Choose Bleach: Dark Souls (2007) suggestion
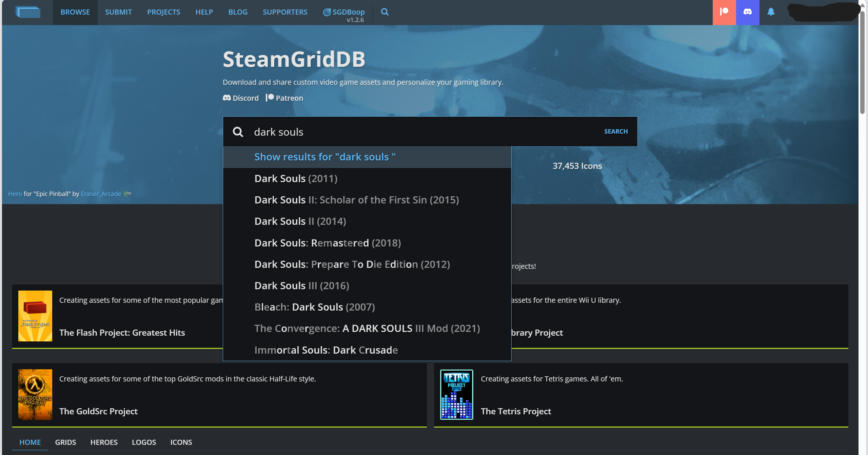Image resolution: width=868 pixels, height=455 pixels. 367,307
